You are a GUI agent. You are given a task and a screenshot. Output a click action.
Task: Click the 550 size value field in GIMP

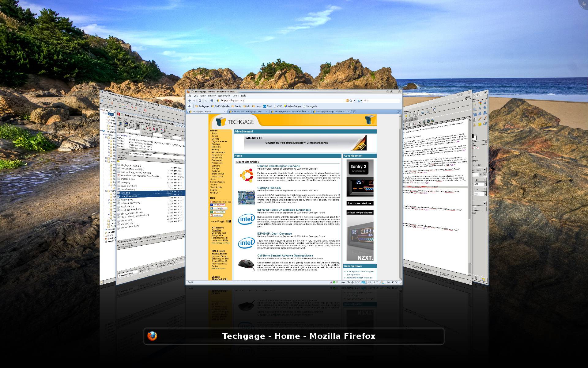(480, 194)
